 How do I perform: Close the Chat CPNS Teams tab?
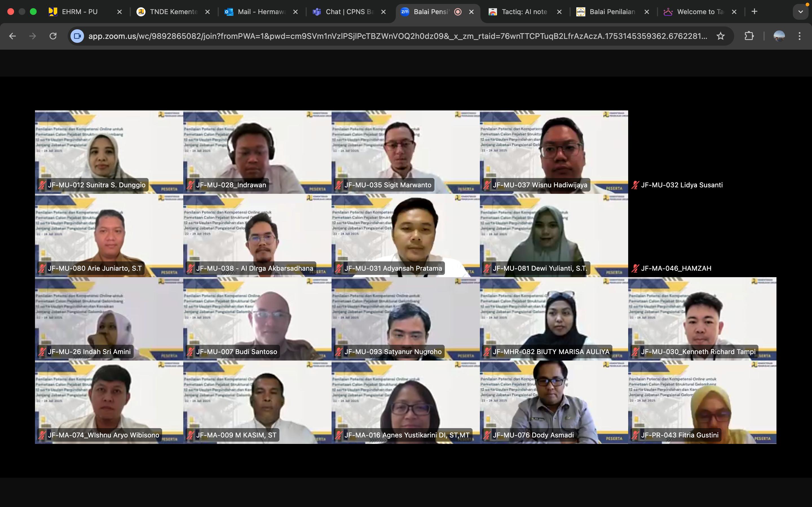(383, 12)
